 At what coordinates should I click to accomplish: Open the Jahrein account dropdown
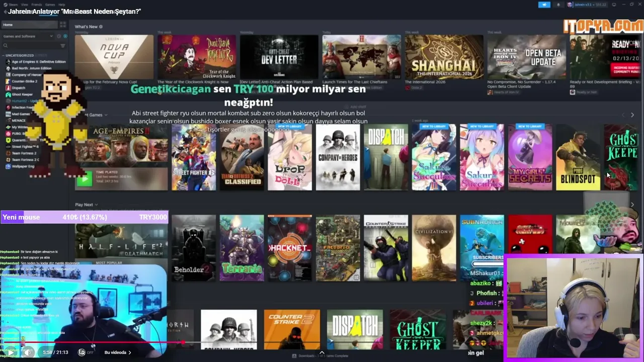point(587,5)
